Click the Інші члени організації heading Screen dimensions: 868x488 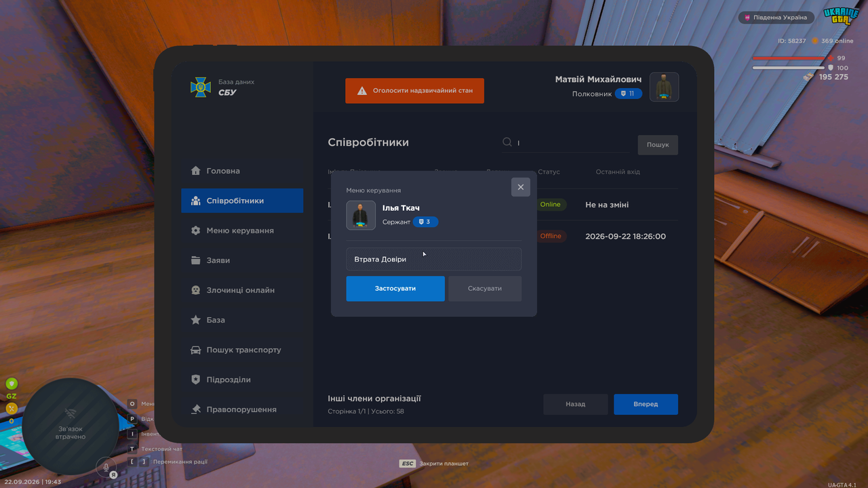[374, 399]
